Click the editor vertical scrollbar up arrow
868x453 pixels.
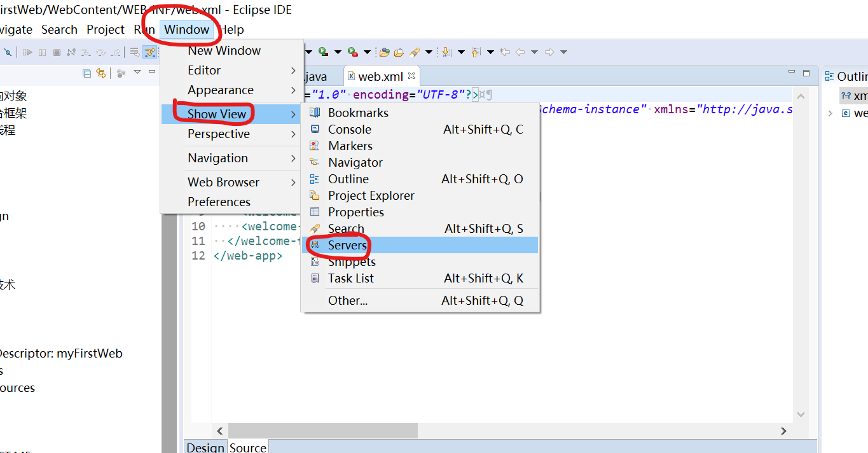(x=801, y=97)
